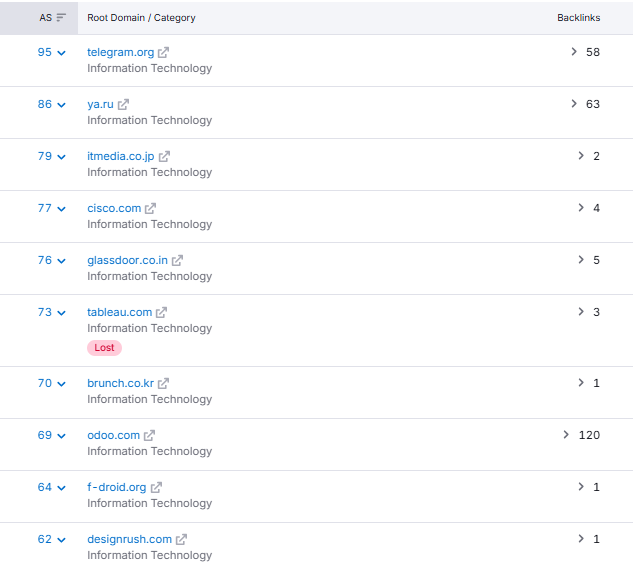This screenshot has height=563, width=633.
Task: Open cisco.com external link icon
Action: click(150, 209)
